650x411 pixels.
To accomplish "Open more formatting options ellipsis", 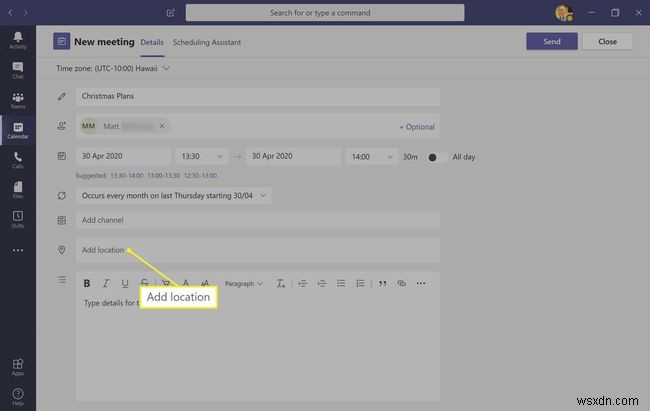I will click(421, 283).
